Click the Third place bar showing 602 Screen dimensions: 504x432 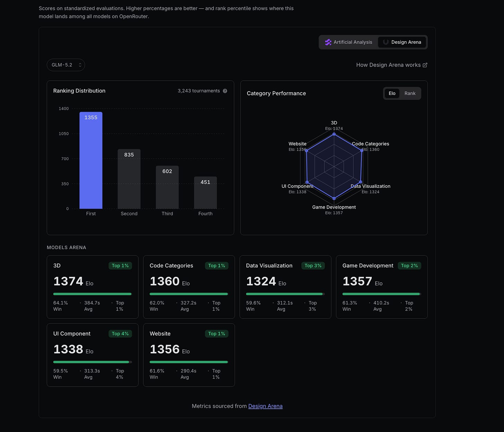tap(167, 187)
